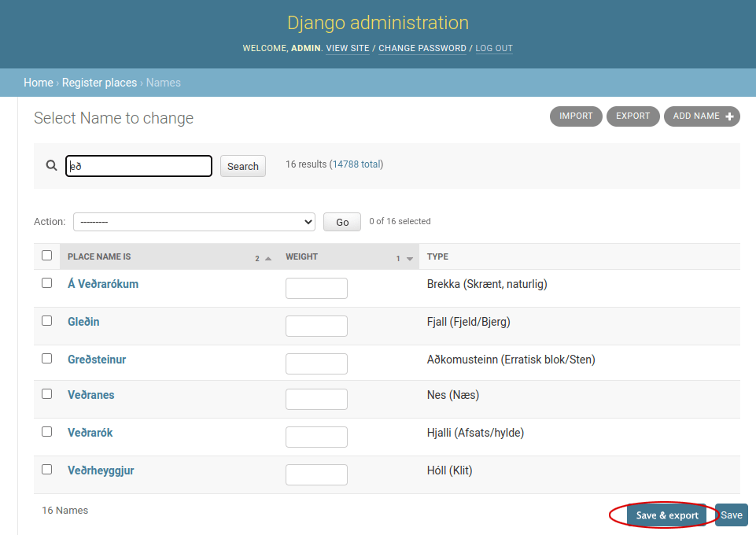Click the Save button
756x535 pixels.
click(x=732, y=515)
